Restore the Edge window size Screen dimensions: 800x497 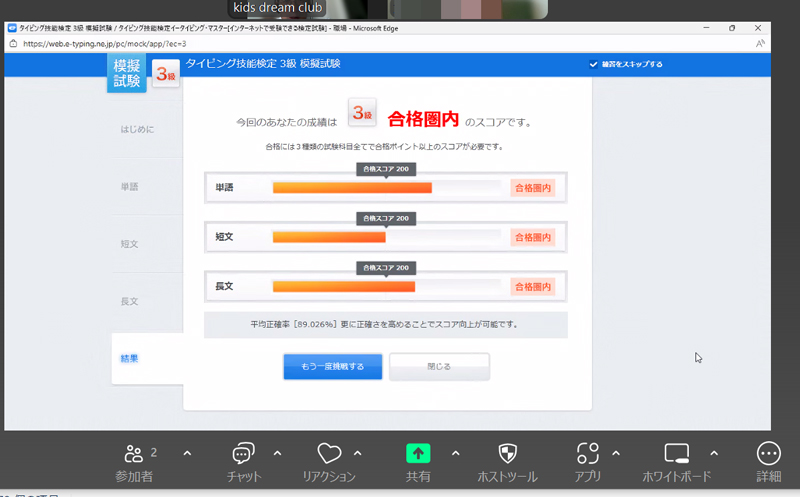732,28
